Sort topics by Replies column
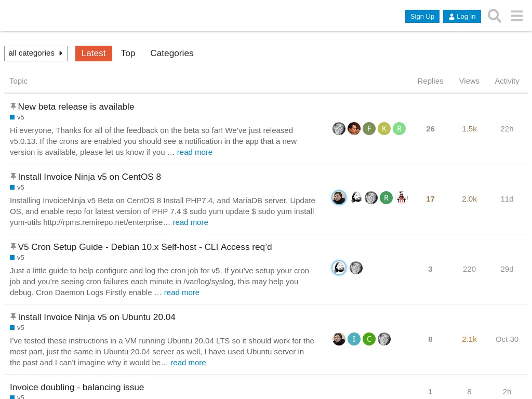Screen dimensions: 532x399 (x=430, y=81)
